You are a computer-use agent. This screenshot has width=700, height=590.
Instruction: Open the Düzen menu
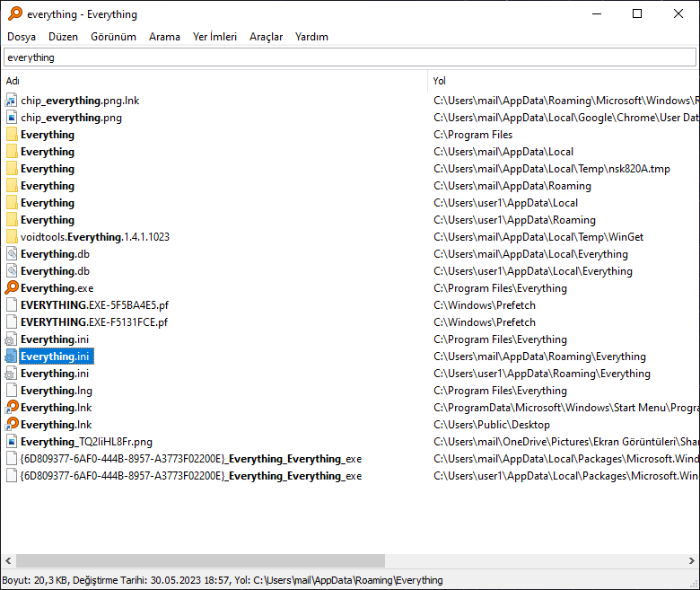[63, 37]
